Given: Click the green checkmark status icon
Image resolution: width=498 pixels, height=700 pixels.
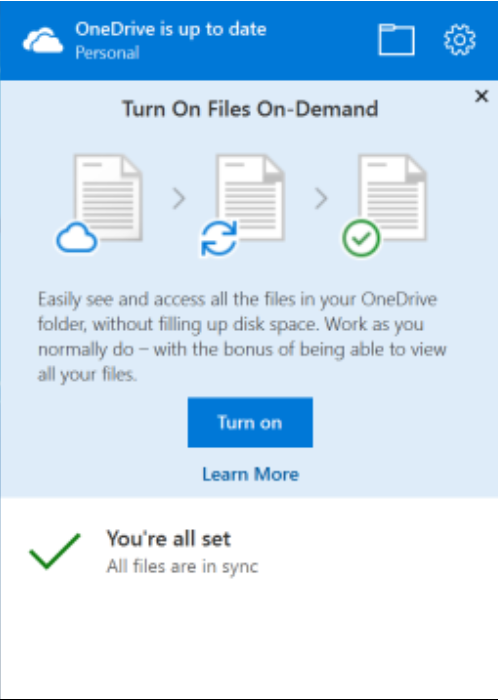Looking at the screenshot, I should tap(55, 551).
